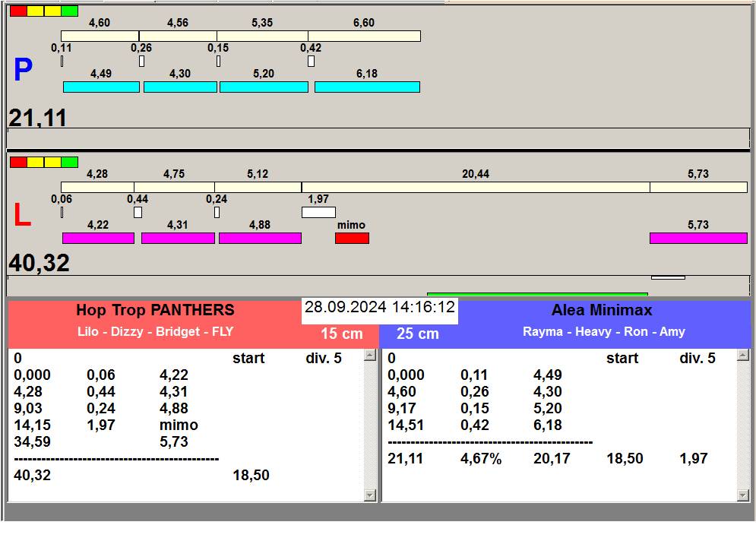
Task: Click the 25 cm jump height label
Action: [417, 334]
